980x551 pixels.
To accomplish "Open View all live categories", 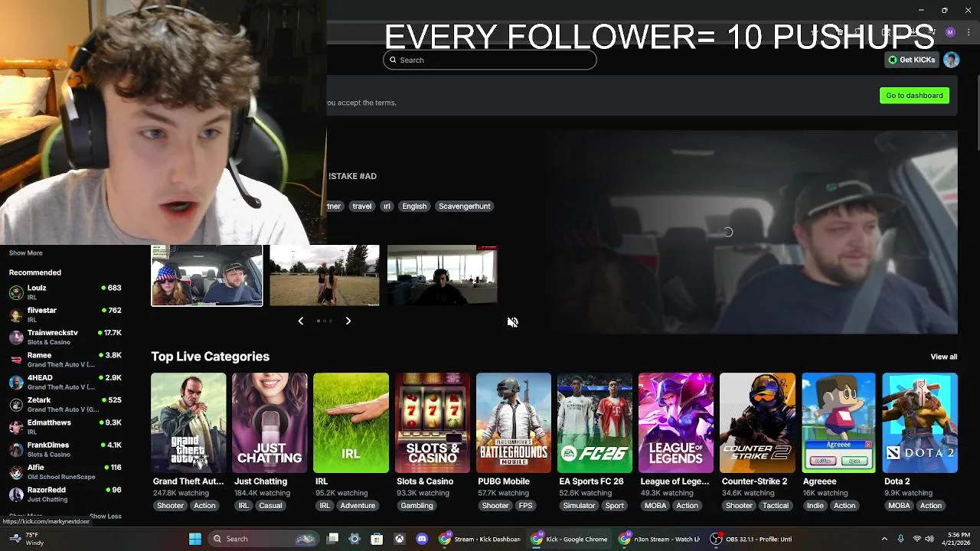I will point(943,357).
